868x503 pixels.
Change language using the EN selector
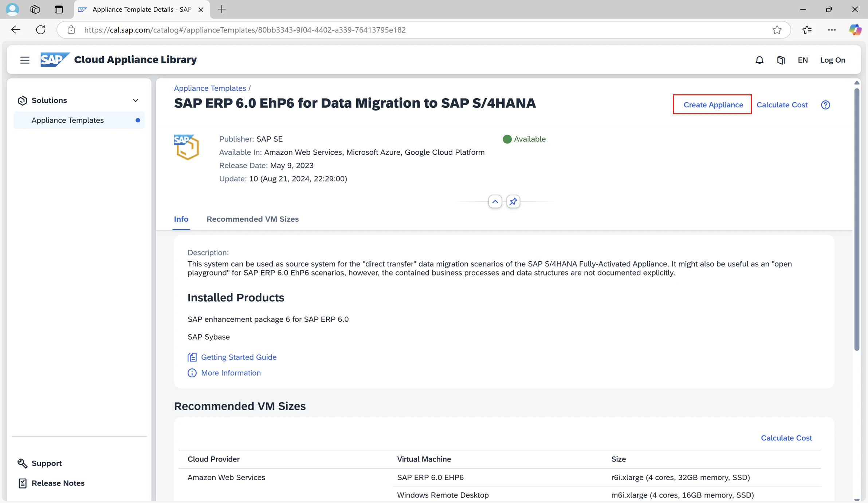tap(803, 60)
